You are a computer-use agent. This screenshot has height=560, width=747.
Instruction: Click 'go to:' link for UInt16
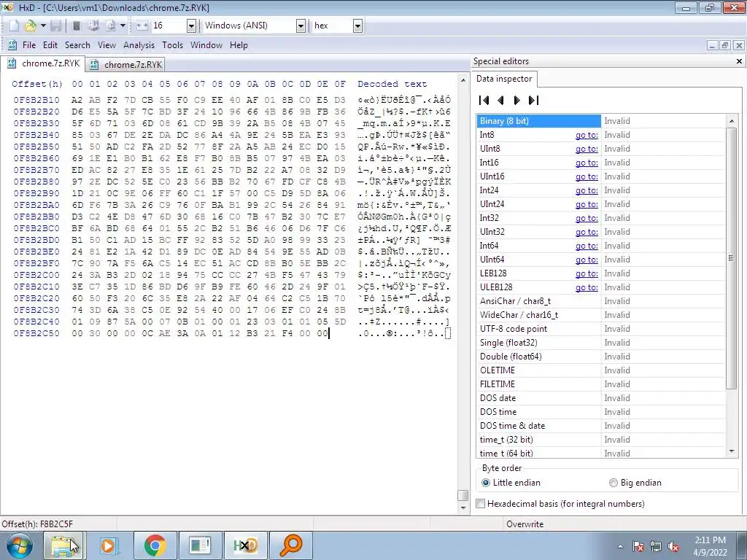[587, 176]
